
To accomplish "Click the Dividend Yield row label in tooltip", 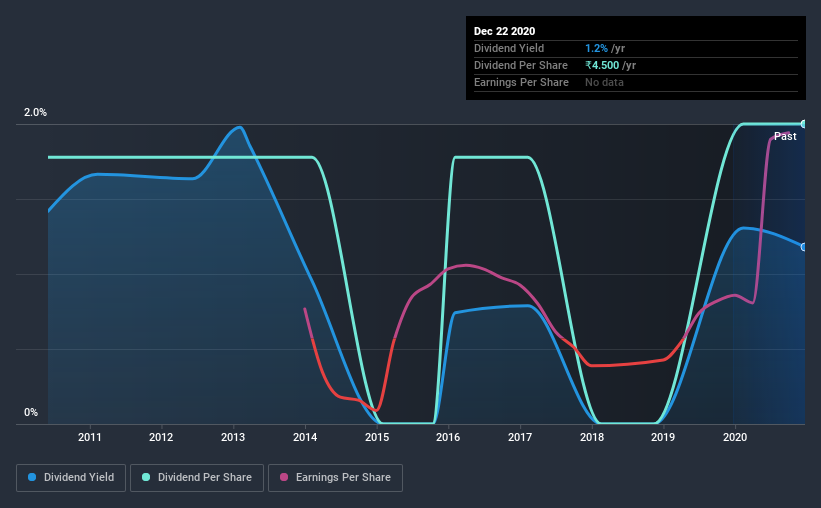I will coord(509,48).
